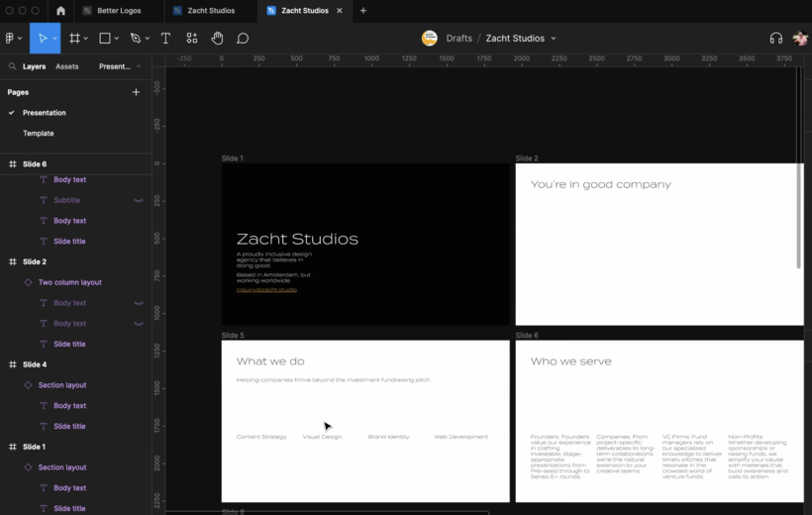Open the Figma main menu icon
812x515 pixels.
[9, 38]
